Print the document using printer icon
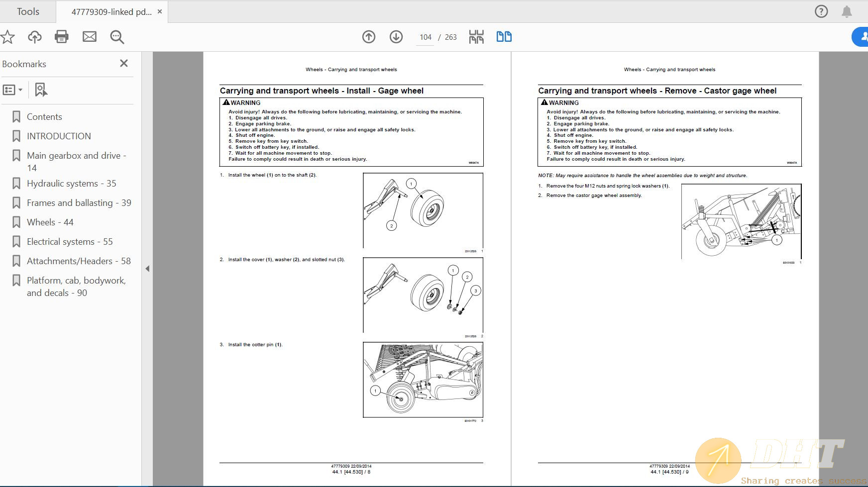The width and height of the screenshot is (868, 487). click(62, 37)
